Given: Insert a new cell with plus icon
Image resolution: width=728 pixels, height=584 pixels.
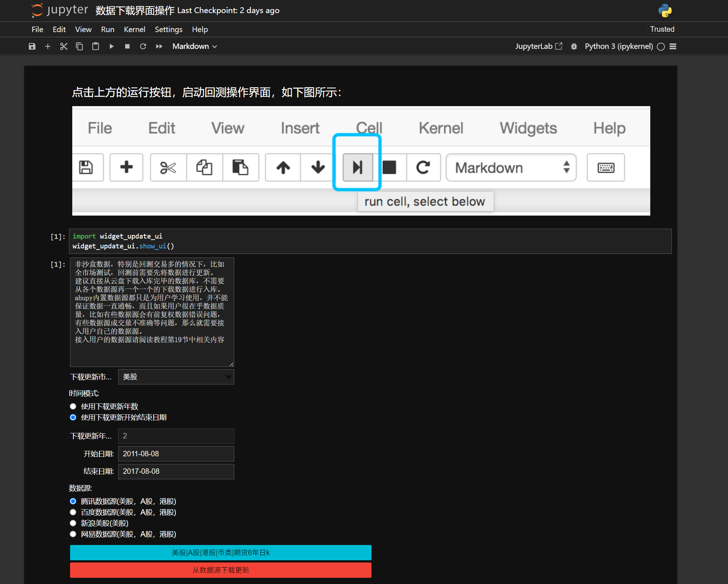Looking at the screenshot, I should 48,46.
